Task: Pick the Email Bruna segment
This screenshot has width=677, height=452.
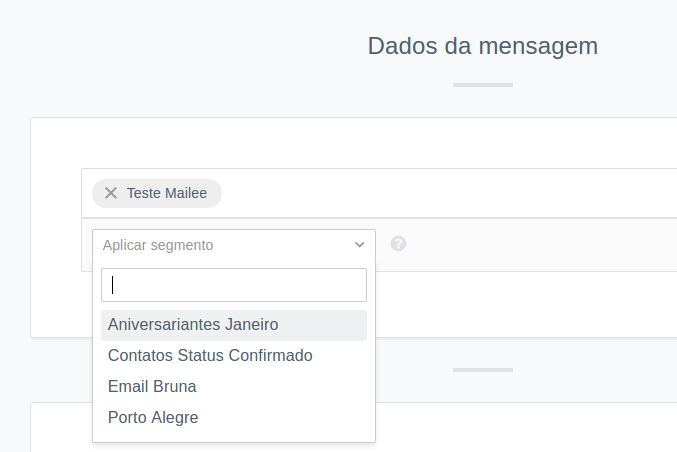Action: coord(152,387)
